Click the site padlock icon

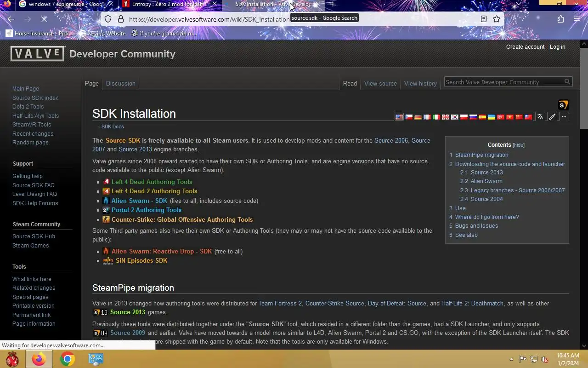click(121, 19)
